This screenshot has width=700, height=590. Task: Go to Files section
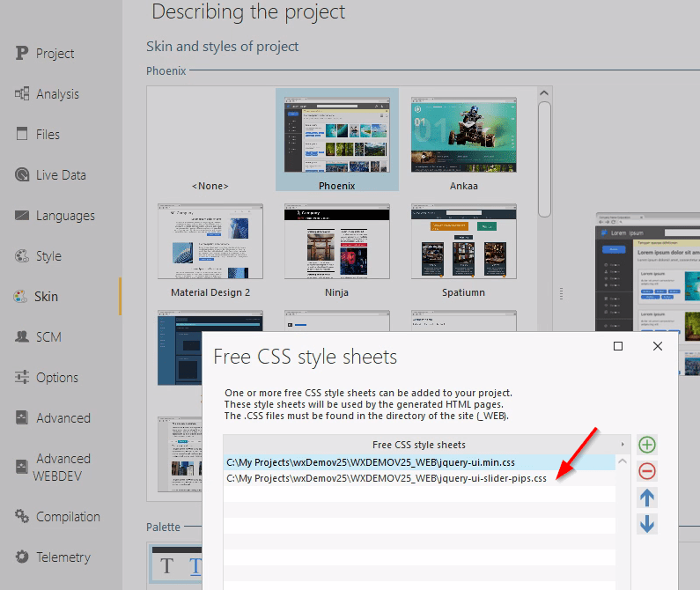pos(48,135)
